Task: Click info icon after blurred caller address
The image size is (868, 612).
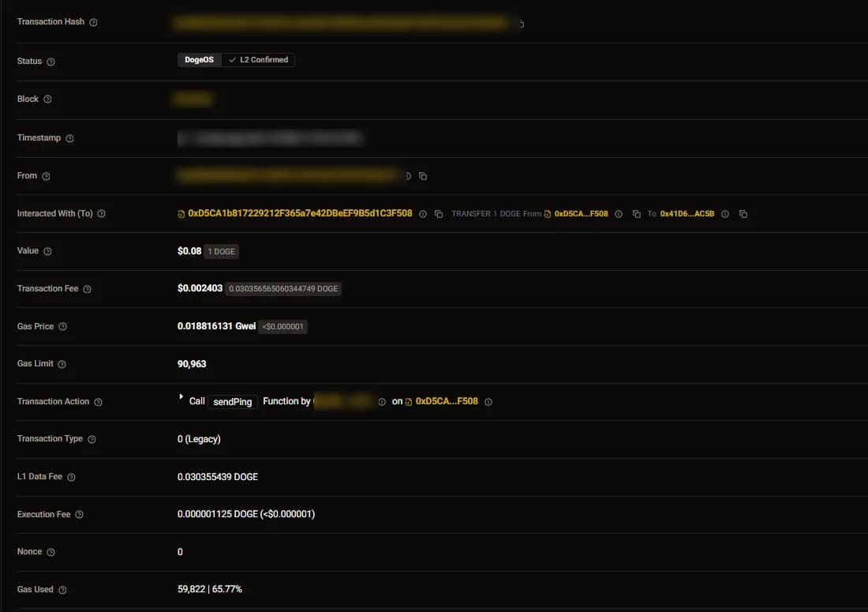Action: click(382, 402)
